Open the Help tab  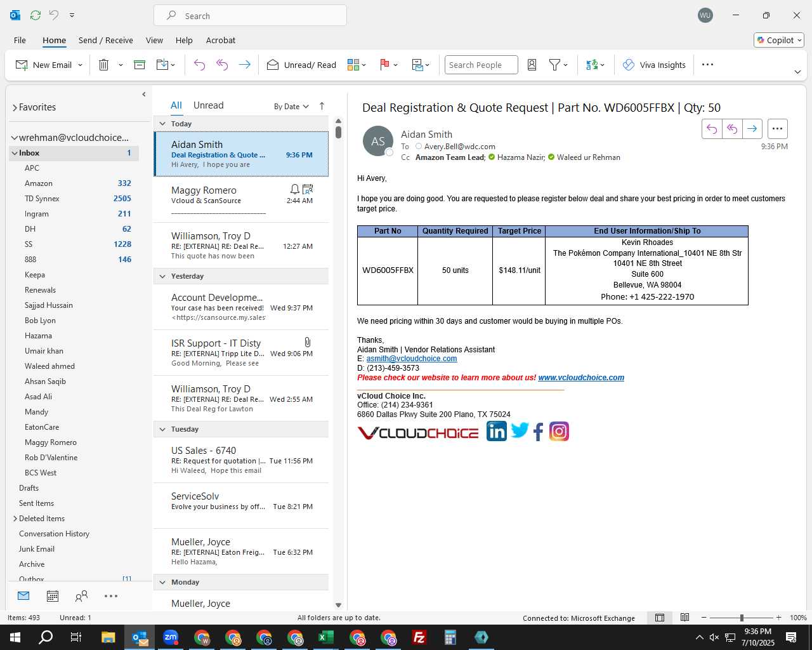[x=184, y=40]
